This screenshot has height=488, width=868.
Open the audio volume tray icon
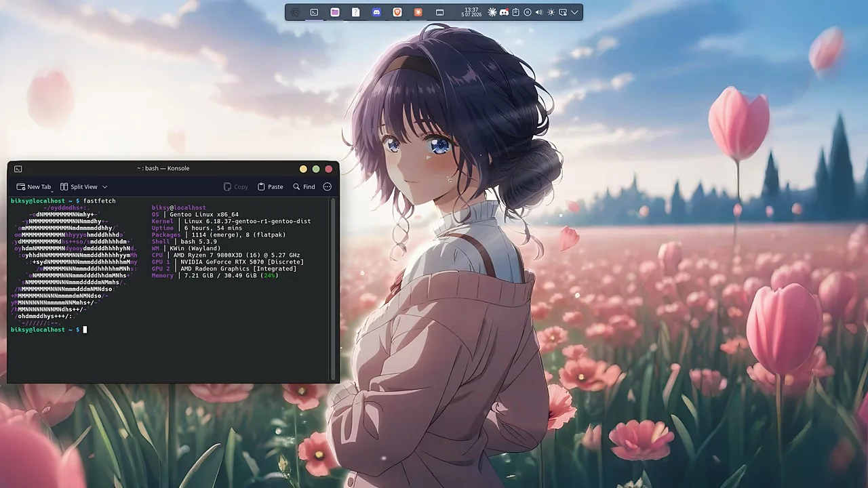tap(539, 12)
